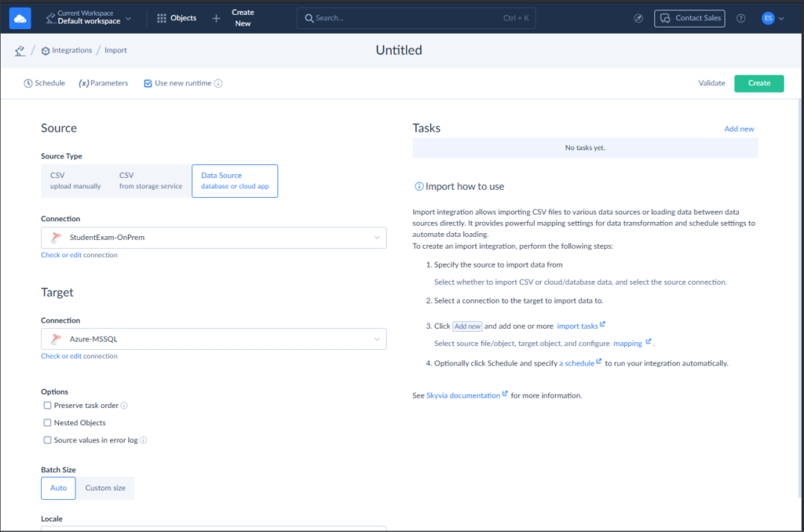The image size is (804, 532).
Task: Click into the top search field
Action: point(408,18)
